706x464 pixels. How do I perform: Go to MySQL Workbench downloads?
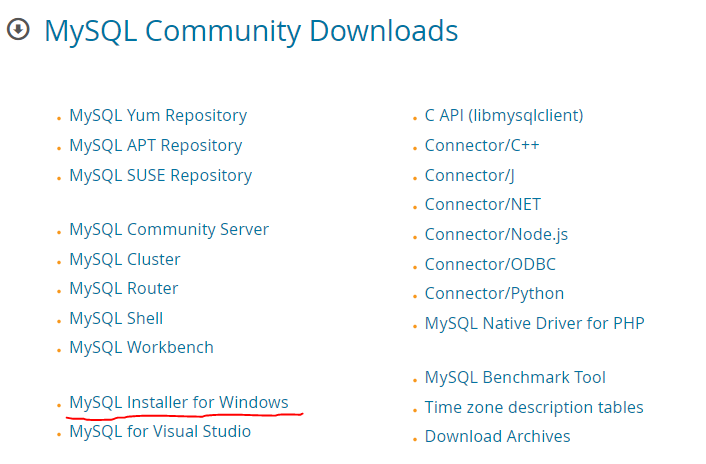click(141, 347)
